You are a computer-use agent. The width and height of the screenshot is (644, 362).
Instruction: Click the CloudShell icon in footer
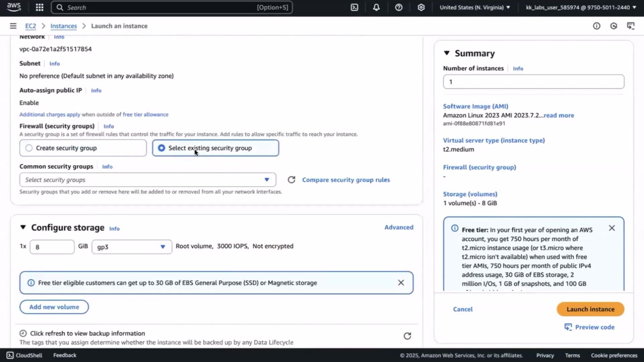click(x=10, y=355)
